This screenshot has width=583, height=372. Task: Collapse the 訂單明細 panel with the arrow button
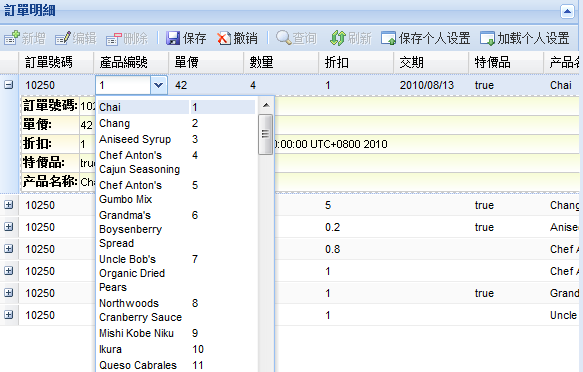point(567,11)
